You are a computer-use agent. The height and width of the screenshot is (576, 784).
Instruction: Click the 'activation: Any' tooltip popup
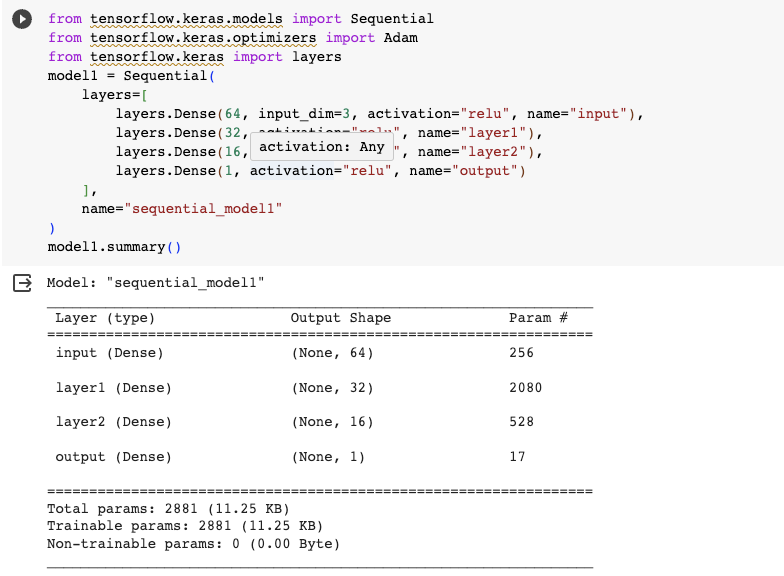(x=322, y=146)
